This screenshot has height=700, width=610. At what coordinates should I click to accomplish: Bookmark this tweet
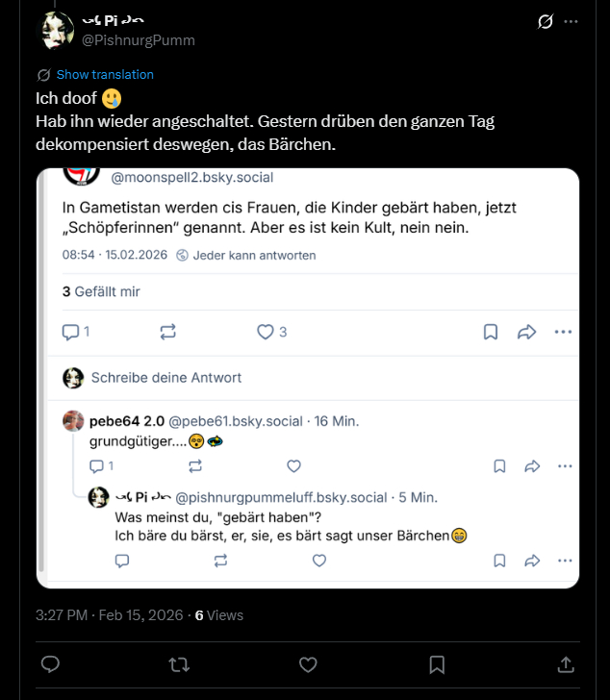coord(437,664)
